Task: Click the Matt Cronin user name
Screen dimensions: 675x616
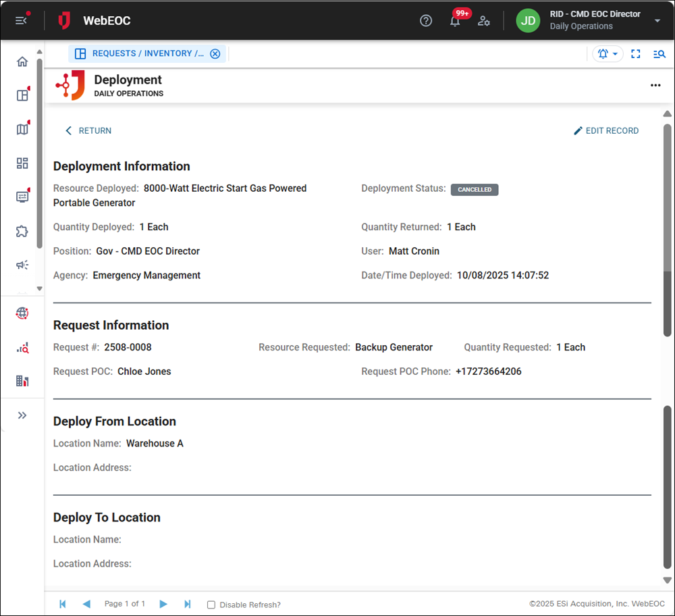Action: pos(414,251)
